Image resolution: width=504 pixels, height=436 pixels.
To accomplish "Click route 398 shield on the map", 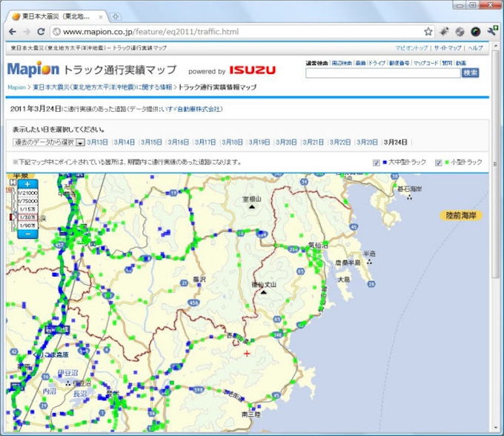I will (199, 390).
